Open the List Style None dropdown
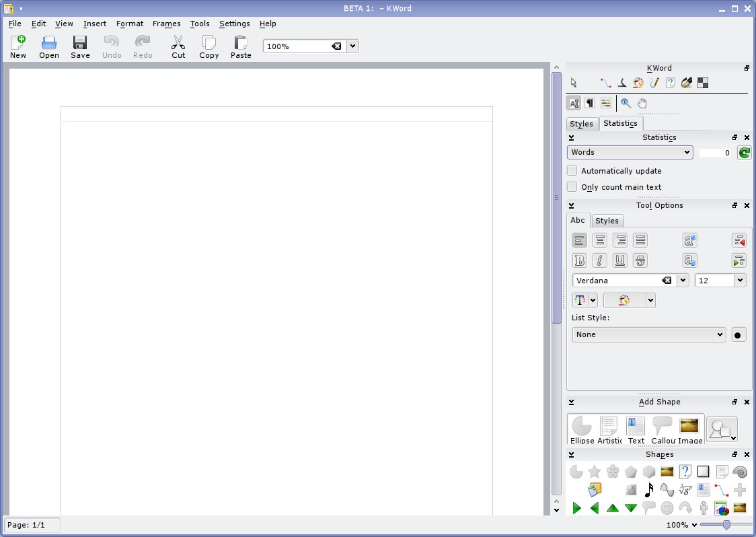756x537 pixels. (x=649, y=335)
